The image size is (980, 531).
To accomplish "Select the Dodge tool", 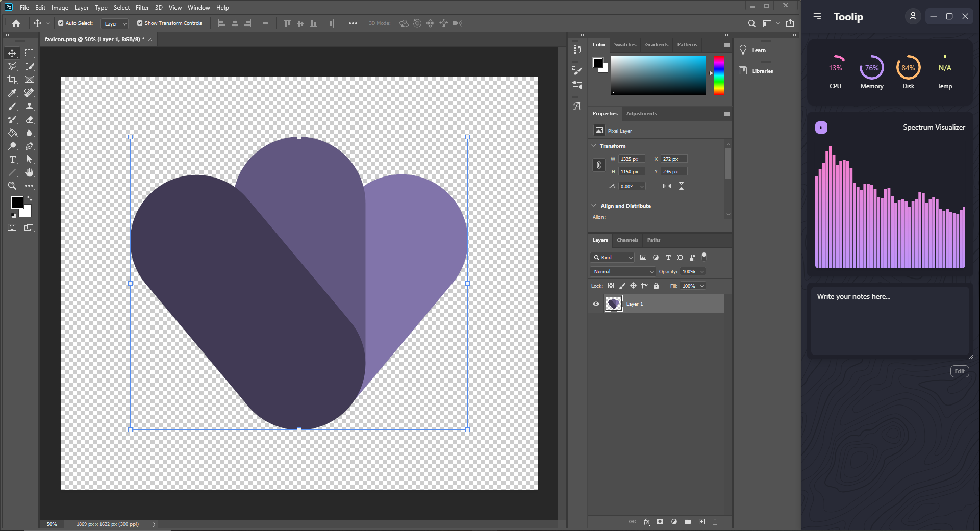I will click(x=12, y=146).
